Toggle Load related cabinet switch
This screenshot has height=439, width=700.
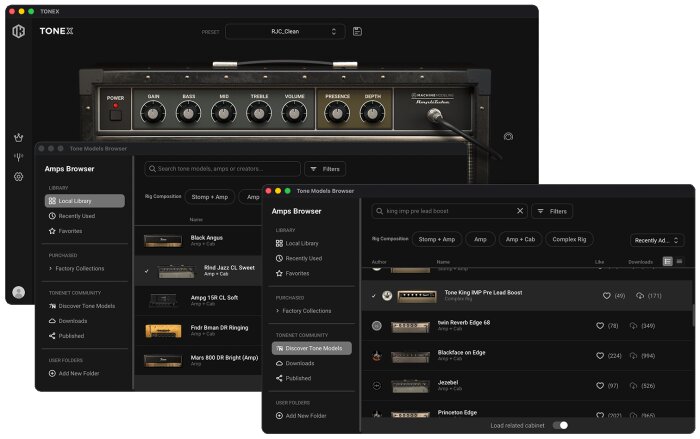tap(560, 426)
